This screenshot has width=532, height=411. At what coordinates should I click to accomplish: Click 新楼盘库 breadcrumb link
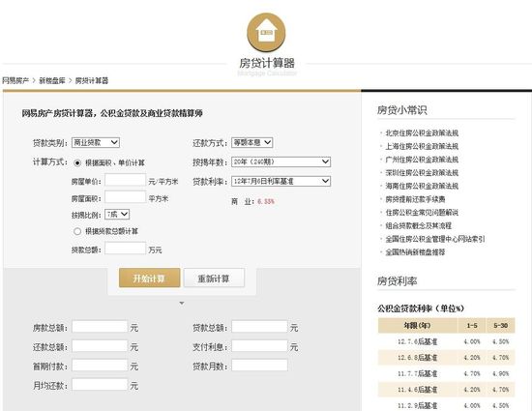point(52,80)
